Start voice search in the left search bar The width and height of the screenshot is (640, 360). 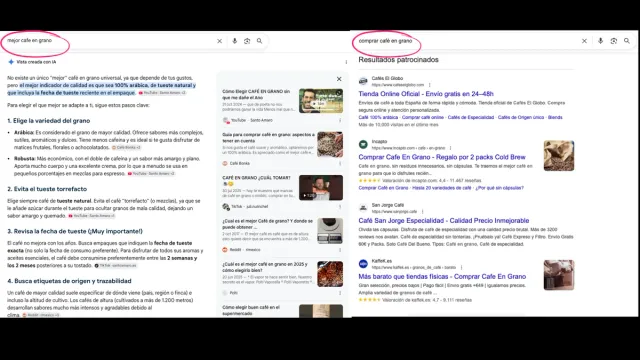[234, 41]
